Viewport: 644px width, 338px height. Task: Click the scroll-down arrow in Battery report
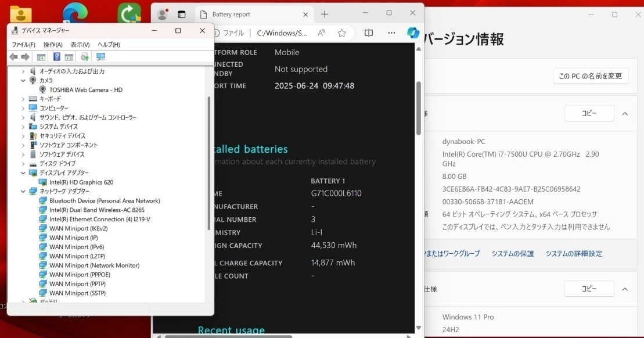(x=419, y=328)
